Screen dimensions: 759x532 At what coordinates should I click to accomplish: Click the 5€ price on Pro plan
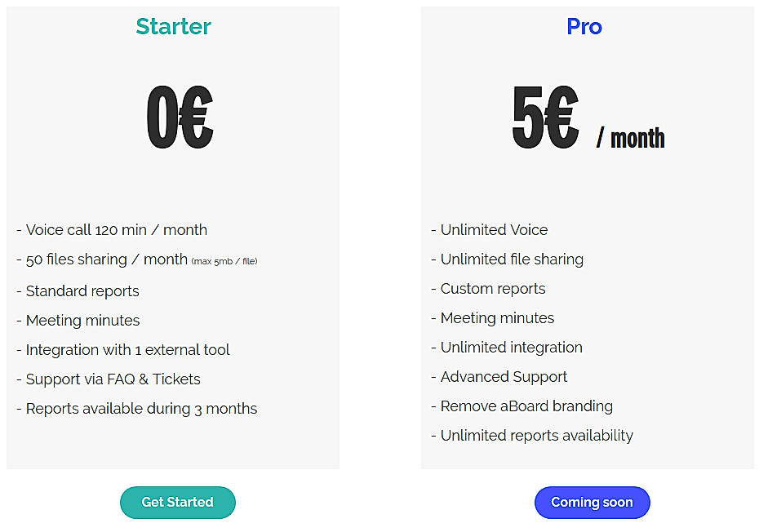point(545,116)
